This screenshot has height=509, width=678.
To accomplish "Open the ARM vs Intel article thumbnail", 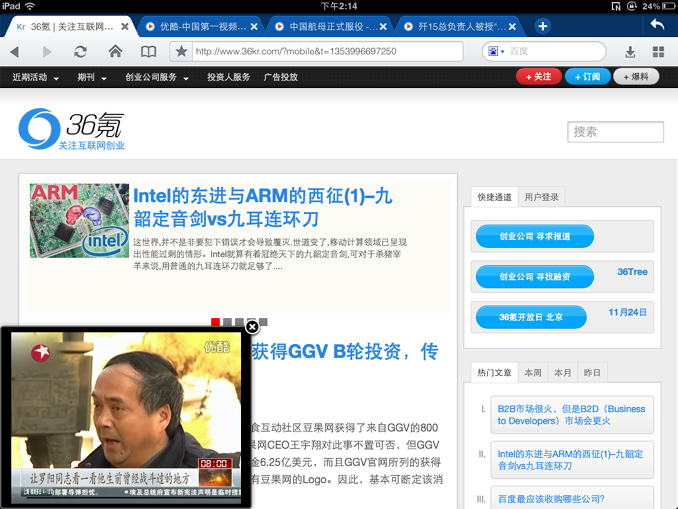I will pyautogui.click(x=79, y=221).
